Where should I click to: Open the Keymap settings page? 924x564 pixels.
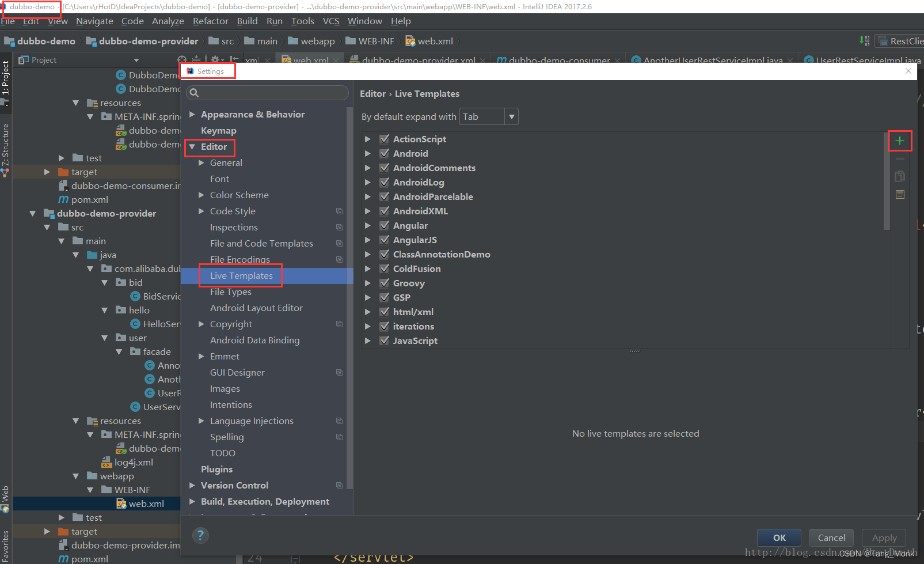point(218,131)
